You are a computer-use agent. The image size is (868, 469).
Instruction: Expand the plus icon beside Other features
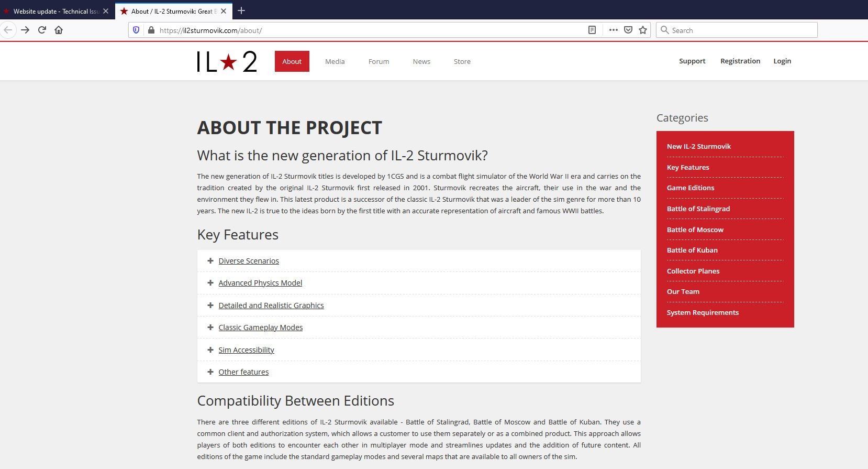tap(210, 372)
